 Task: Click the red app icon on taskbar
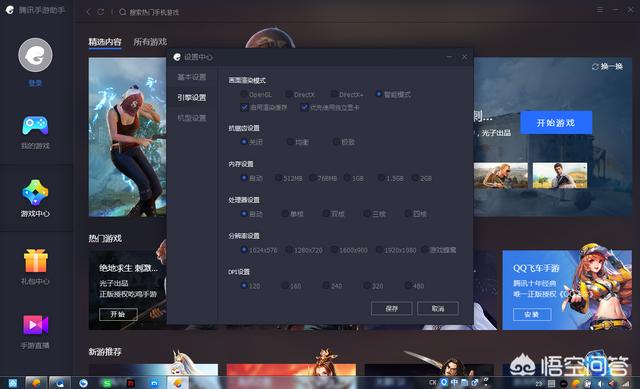pos(131,383)
